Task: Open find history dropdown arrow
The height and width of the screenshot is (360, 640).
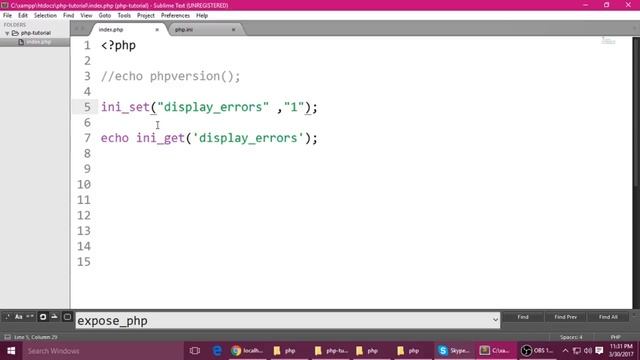Action: coord(495,320)
